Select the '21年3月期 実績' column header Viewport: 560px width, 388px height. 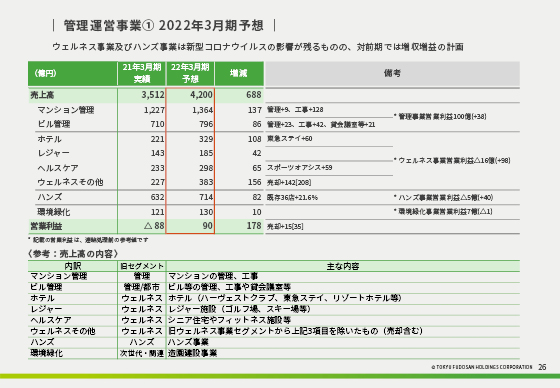[142, 74]
